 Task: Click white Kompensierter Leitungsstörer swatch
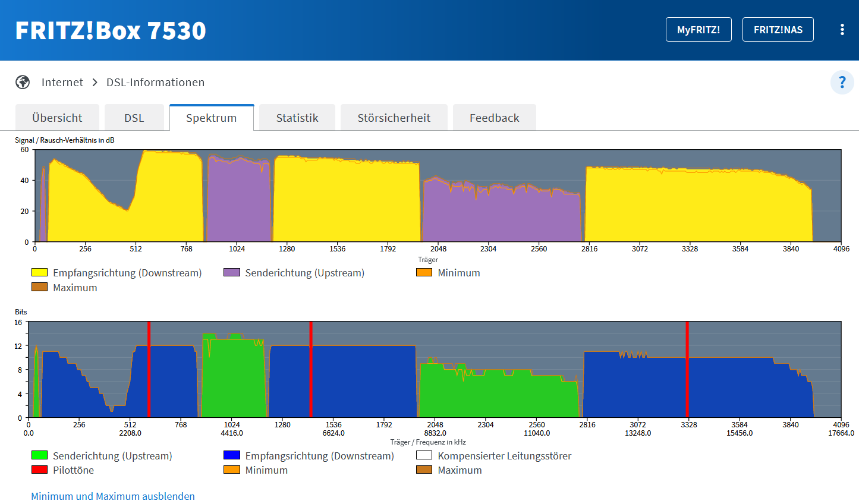pos(424,455)
